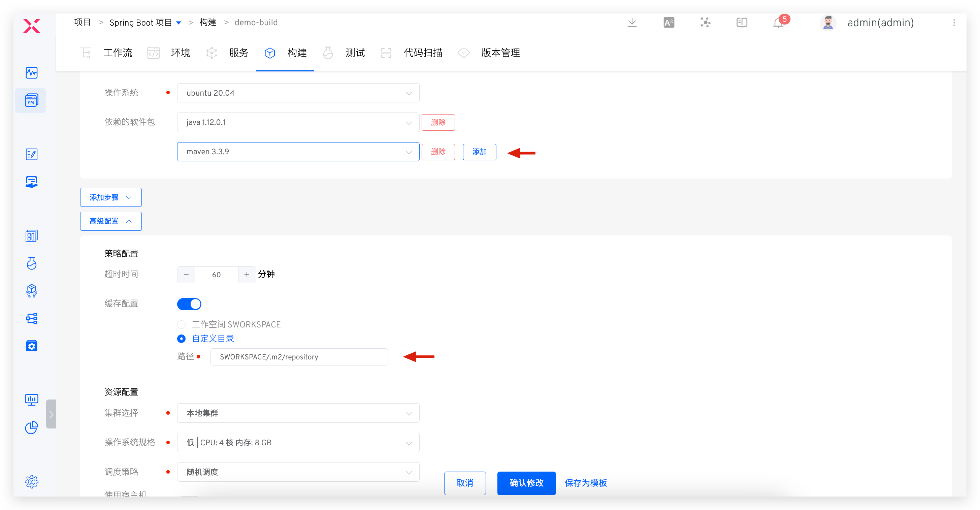Open the activity monitor sidebar icon
980x510 pixels.
[x=32, y=73]
